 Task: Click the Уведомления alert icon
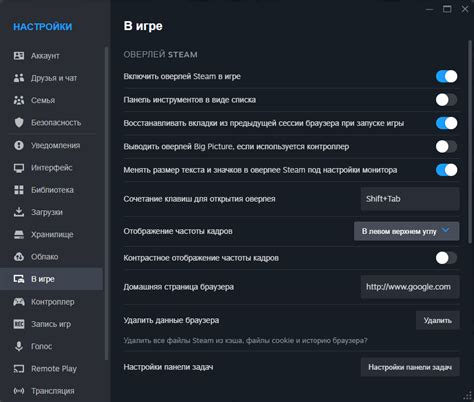click(19, 145)
